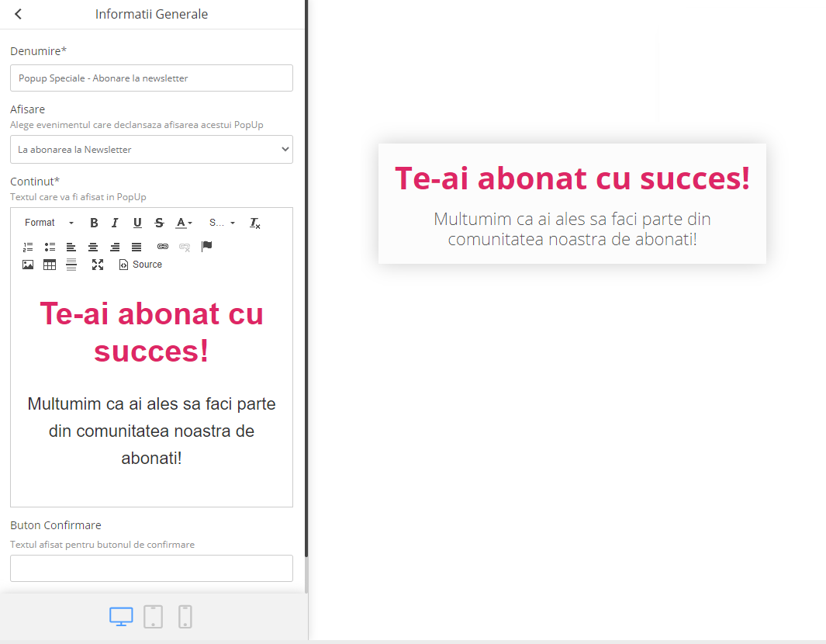Insert a table into editor
This screenshot has height=644, width=826.
click(50, 265)
